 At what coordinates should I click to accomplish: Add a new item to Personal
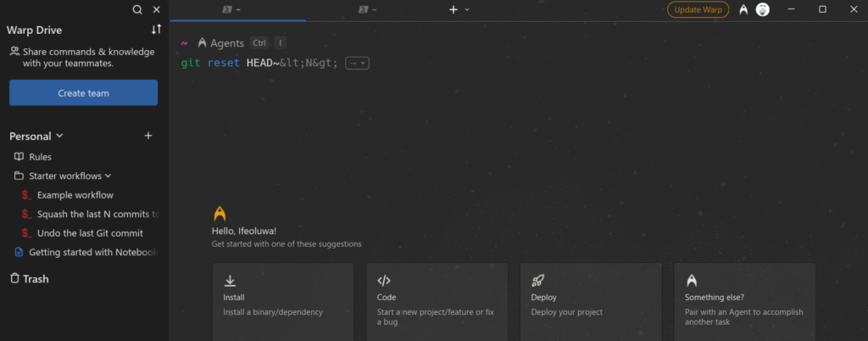tap(148, 136)
